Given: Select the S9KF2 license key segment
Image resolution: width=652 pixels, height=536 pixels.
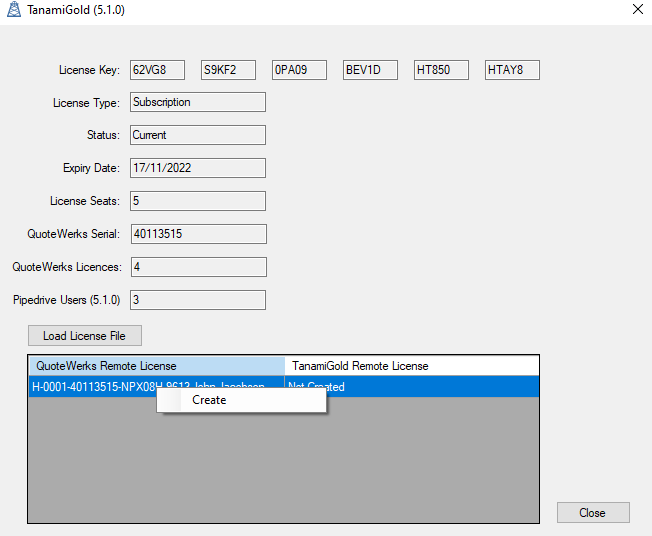Looking at the screenshot, I should (x=228, y=70).
